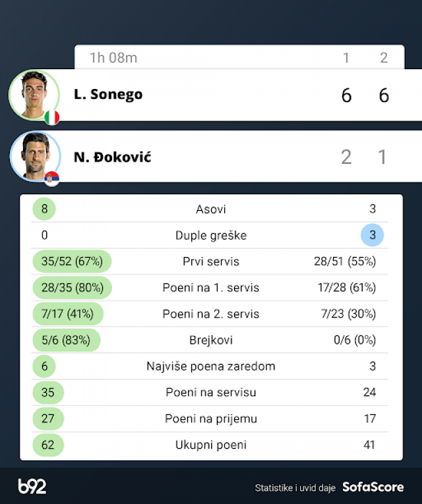Click the Italian flag icon

(x=52, y=117)
